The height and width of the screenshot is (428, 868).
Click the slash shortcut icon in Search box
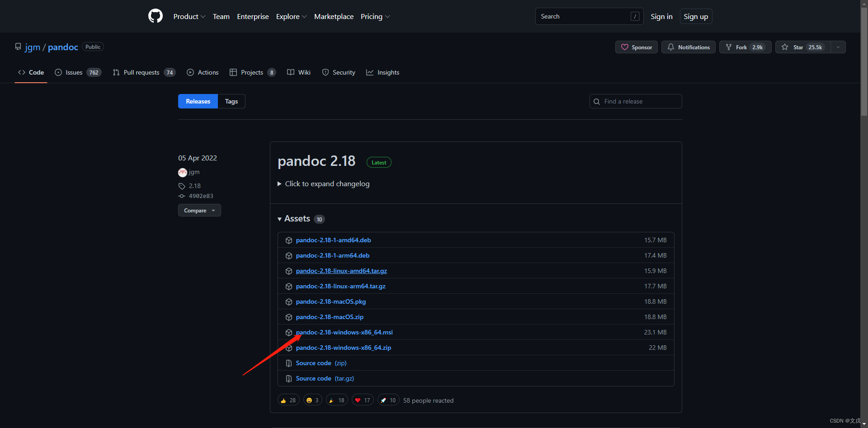click(635, 16)
